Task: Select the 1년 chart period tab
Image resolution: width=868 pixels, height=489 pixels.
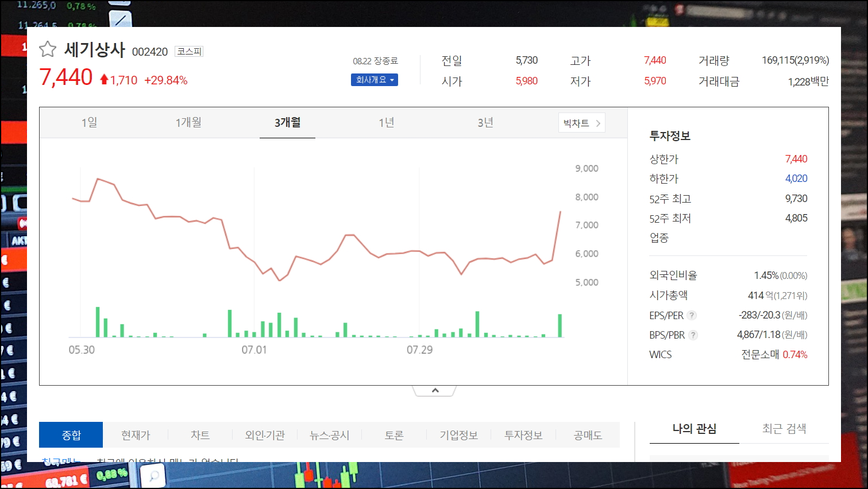Action: tap(387, 122)
